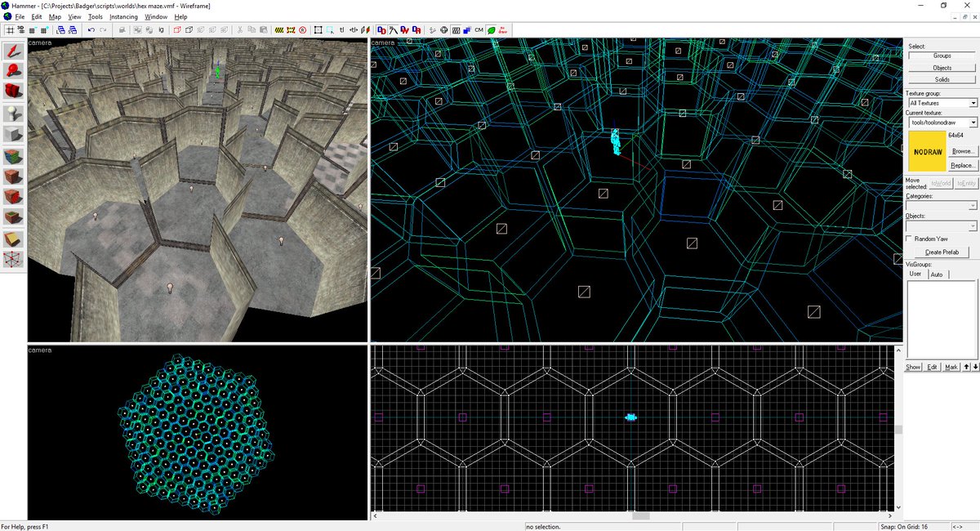Viewport: 980px width, 531px height.
Task: Click the Cut scissors icon
Action: (240, 29)
